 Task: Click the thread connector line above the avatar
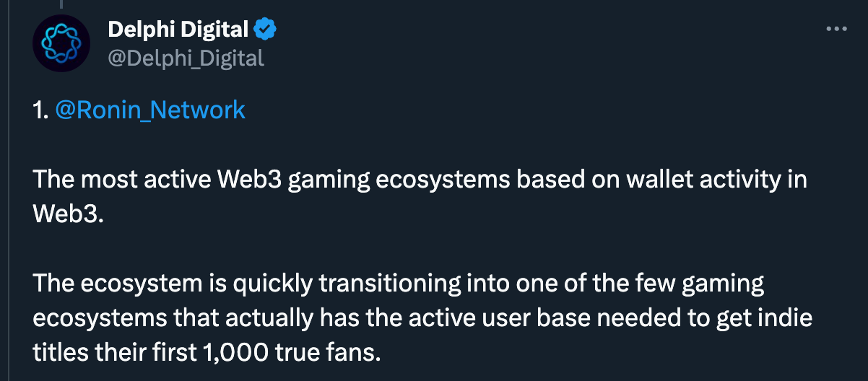click(61, 4)
